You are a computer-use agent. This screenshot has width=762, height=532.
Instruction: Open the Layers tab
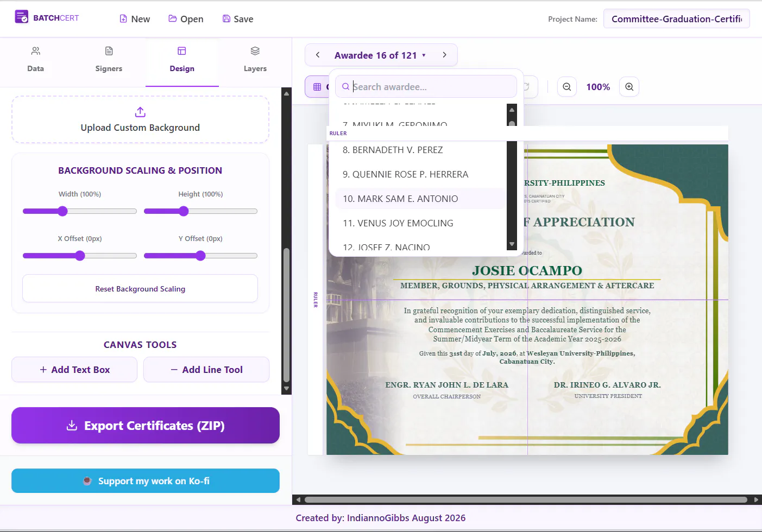tap(255, 60)
